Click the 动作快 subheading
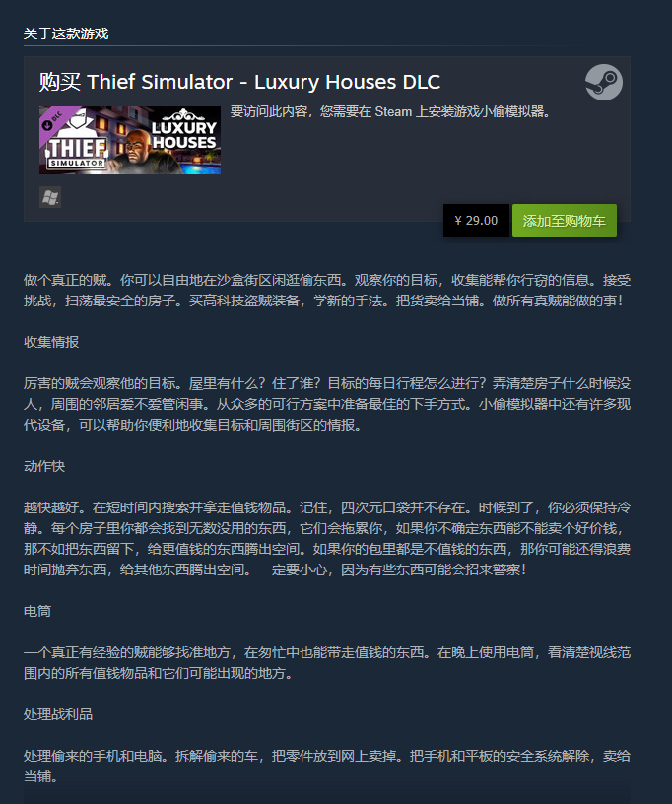Image resolution: width=672 pixels, height=804 pixels. point(44,466)
